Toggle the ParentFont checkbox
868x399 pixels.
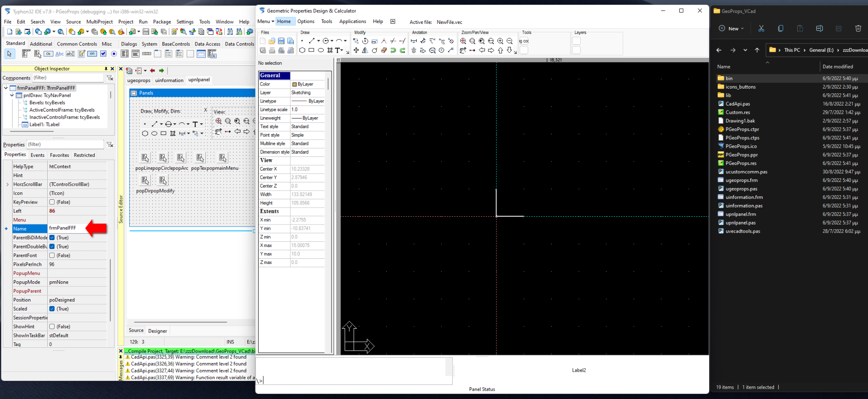click(x=52, y=255)
